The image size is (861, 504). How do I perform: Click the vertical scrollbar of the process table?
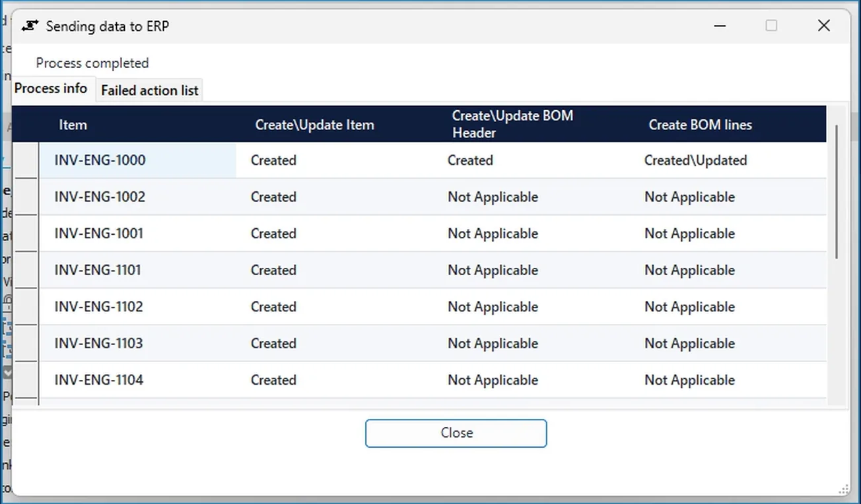tap(837, 191)
